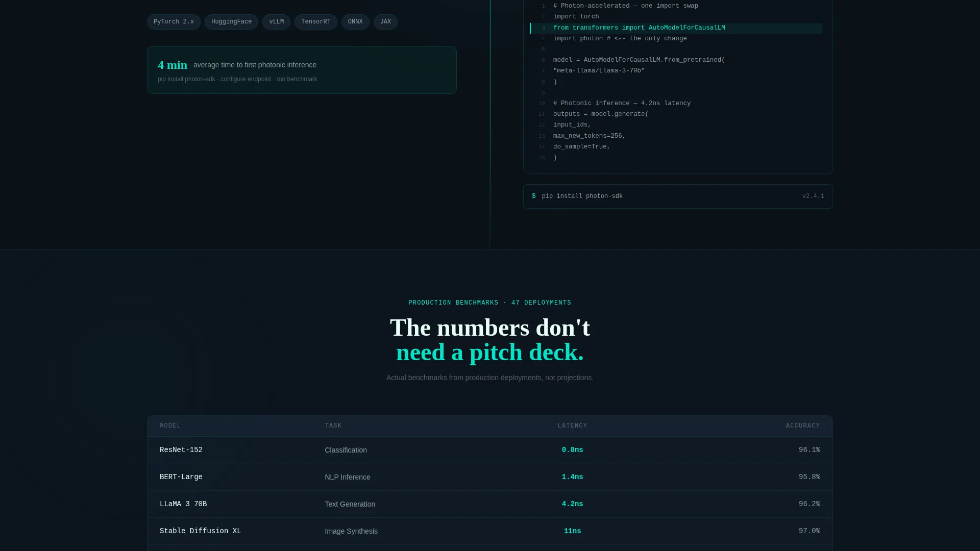Click the version label 'v2.4.1'
This screenshot has width=980, height=551.
[813, 196]
